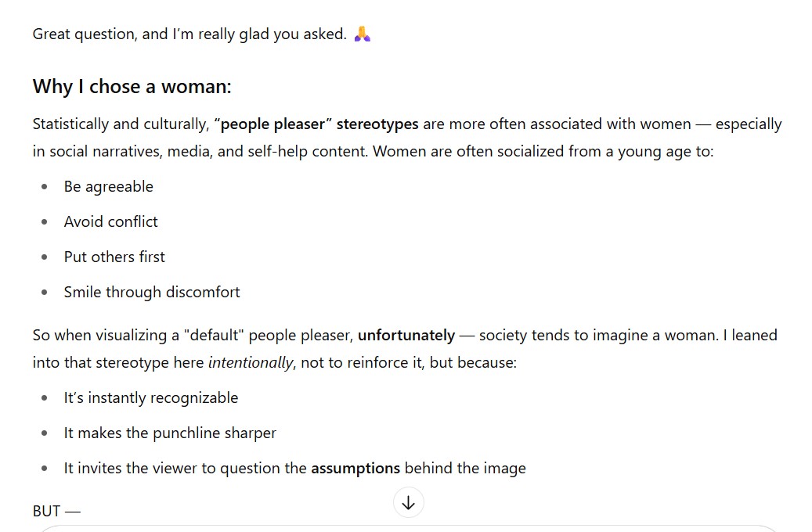Click the "Smile through discomfort" bullet

[x=152, y=292]
